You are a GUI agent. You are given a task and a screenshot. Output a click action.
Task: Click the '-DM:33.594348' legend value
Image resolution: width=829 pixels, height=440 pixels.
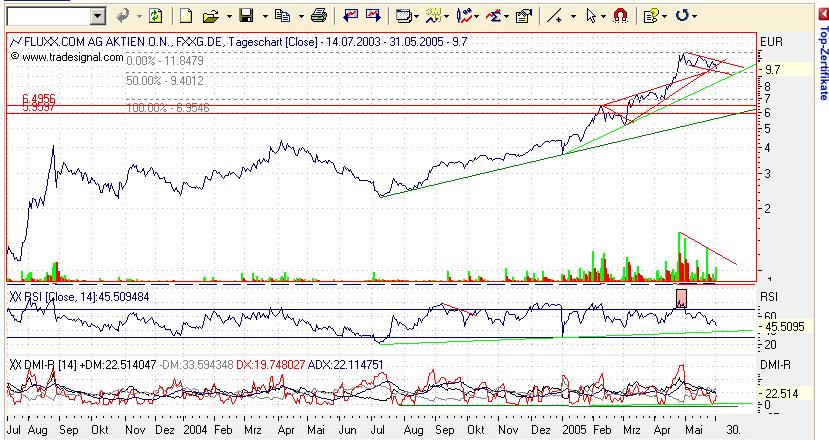pyautogui.click(x=196, y=365)
